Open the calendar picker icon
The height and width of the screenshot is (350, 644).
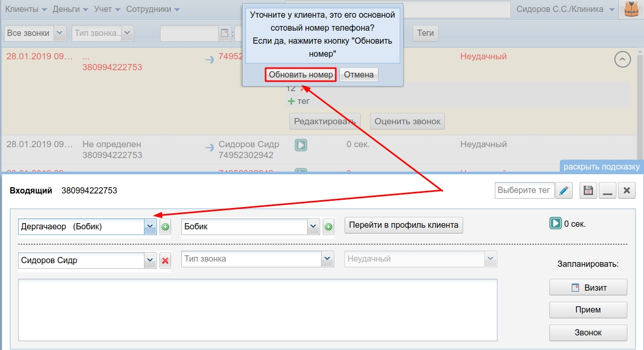click(225, 33)
